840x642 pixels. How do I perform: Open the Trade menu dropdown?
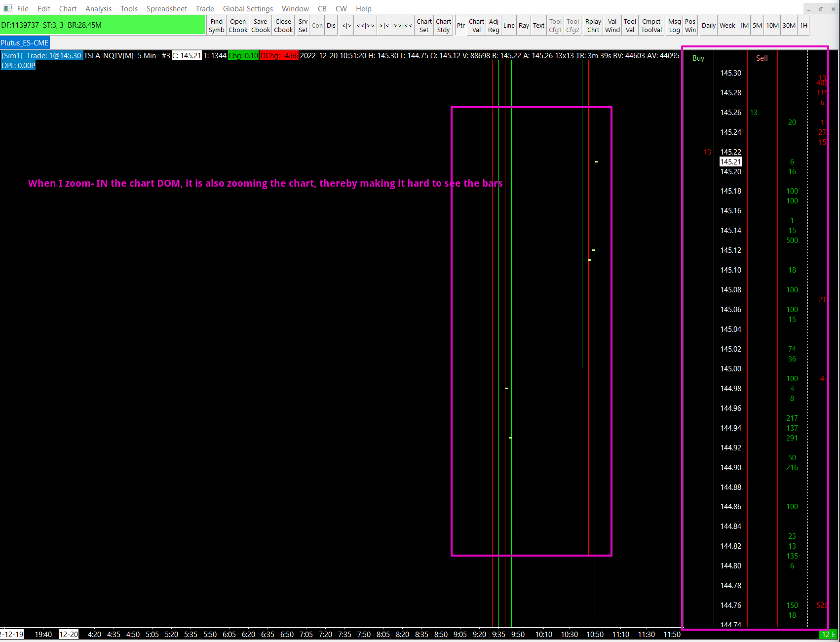point(205,9)
